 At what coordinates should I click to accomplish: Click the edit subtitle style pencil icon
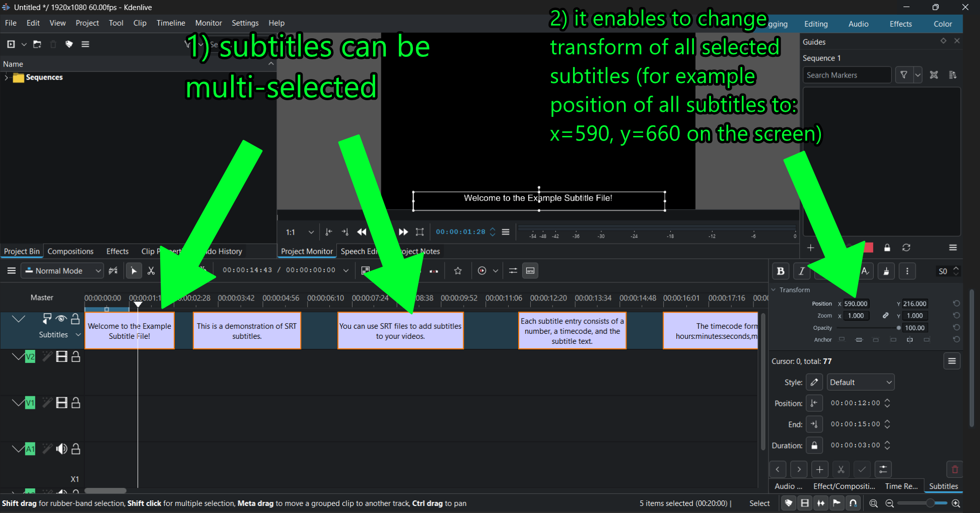(814, 383)
